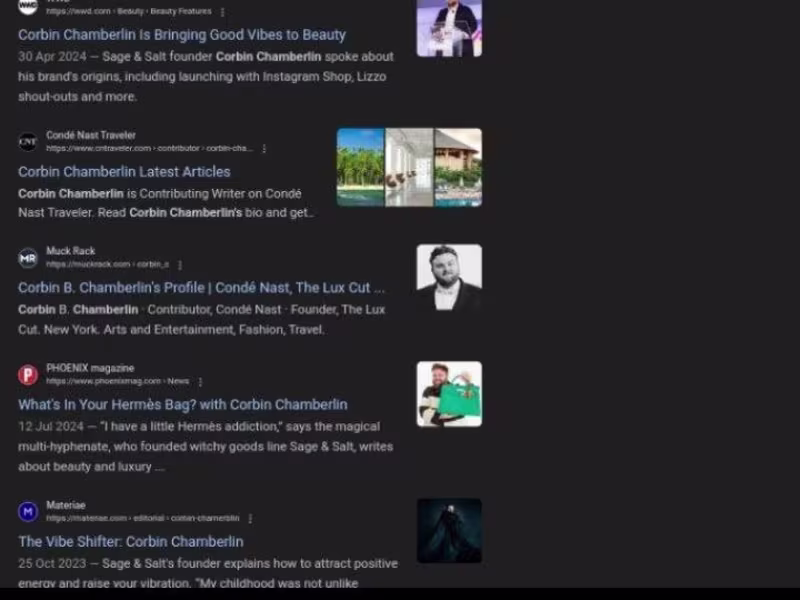Click the PHOENIX magazine red P icon

point(28,375)
